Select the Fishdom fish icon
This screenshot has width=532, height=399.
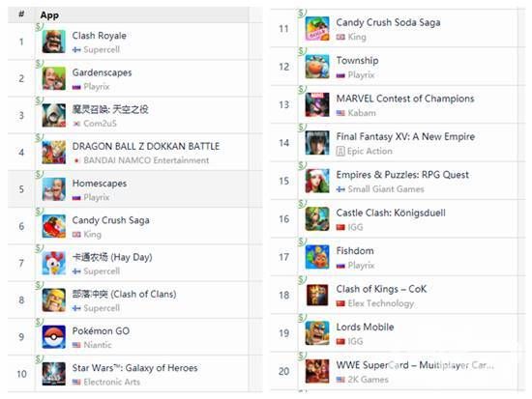click(317, 257)
